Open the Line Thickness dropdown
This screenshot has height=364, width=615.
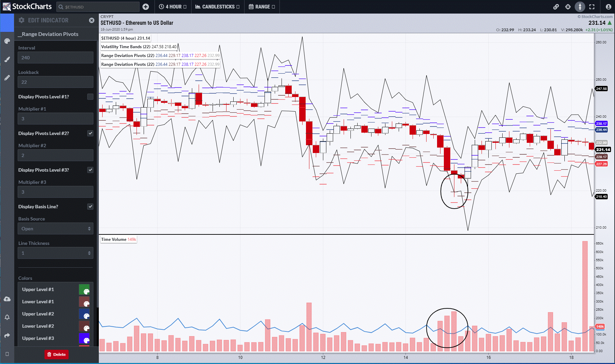pyautogui.click(x=55, y=253)
